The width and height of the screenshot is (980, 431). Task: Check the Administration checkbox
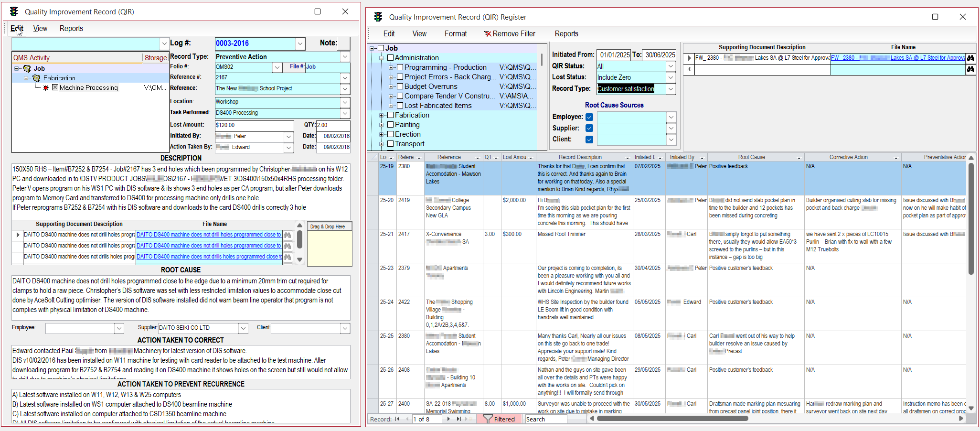click(x=390, y=58)
